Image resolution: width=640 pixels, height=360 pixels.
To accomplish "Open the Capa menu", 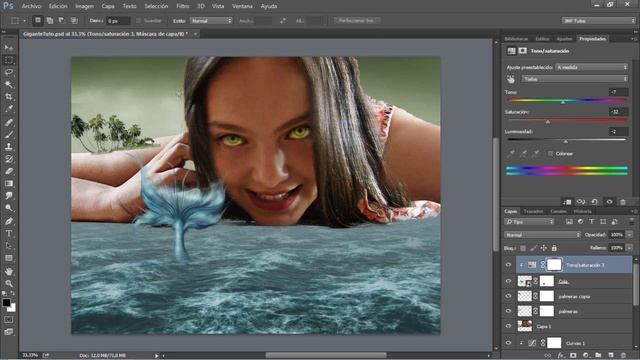I will pos(108,6).
